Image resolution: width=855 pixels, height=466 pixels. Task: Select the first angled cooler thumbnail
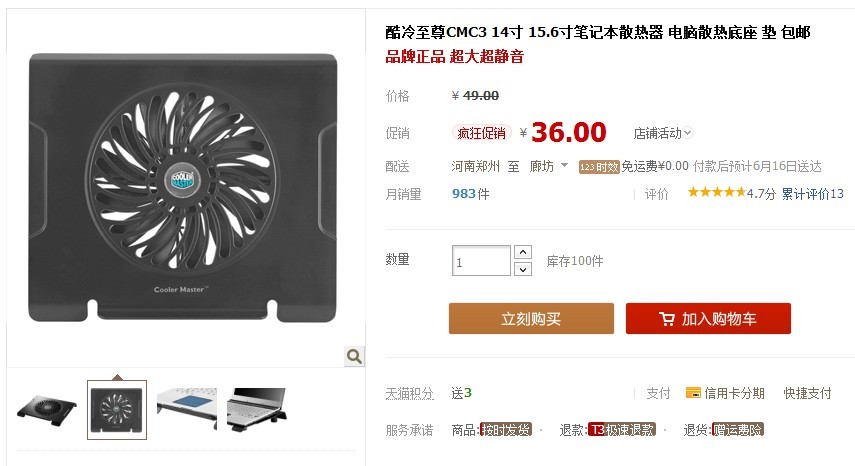point(47,408)
